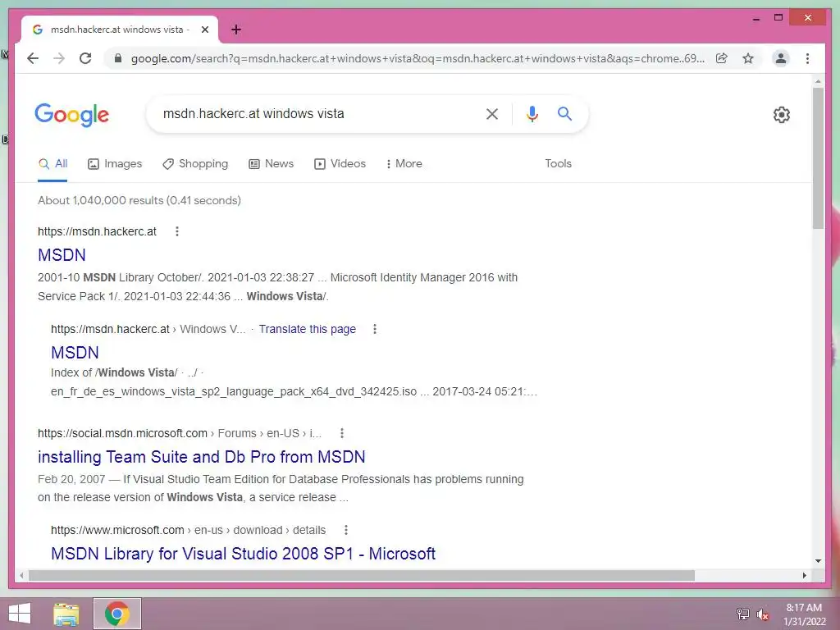The width and height of the screenshot is (840, 630).
Task: Close the Chrome window
Action: tap(808, 18)
